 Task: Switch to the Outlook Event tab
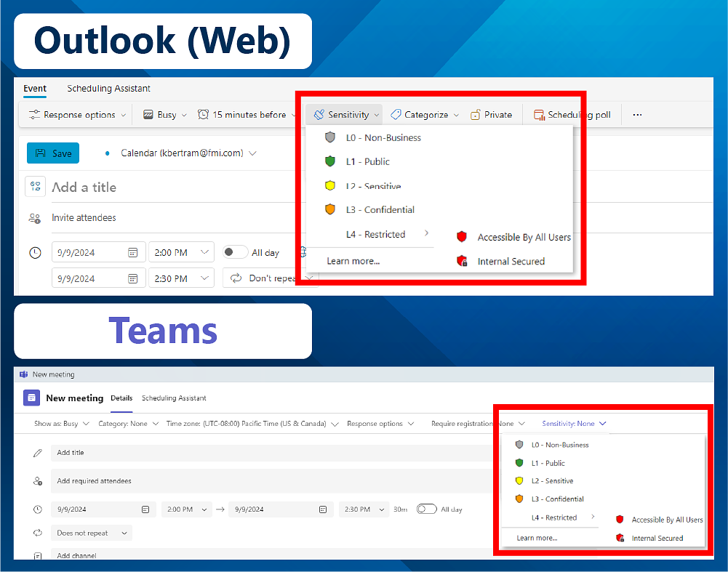coord(35,88)
